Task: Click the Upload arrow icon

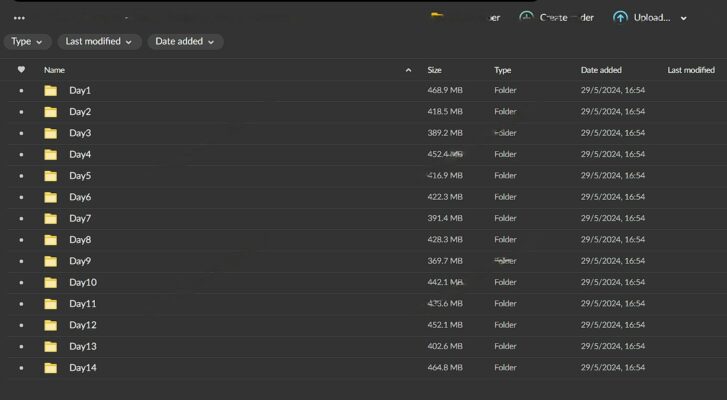Action: [620, 17]
